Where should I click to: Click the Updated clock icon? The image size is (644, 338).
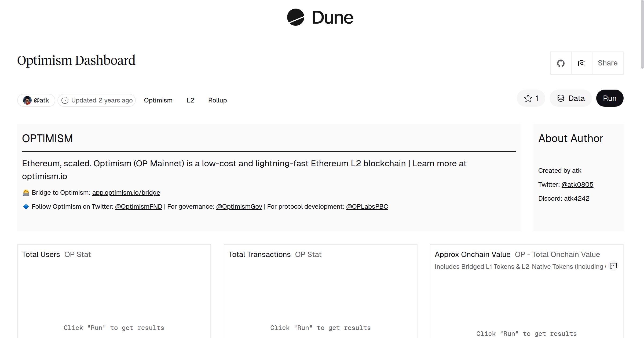click(65, 100)
